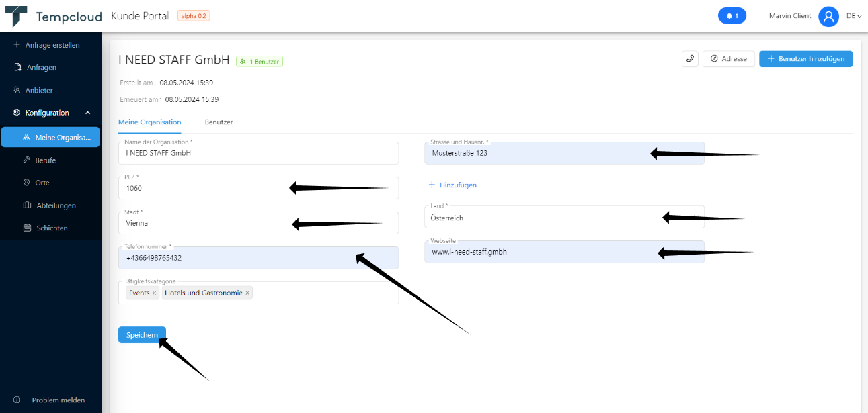Click the calendar icon beside Schichten
Screen dimensions: 868x413
(x=27, y=228)
